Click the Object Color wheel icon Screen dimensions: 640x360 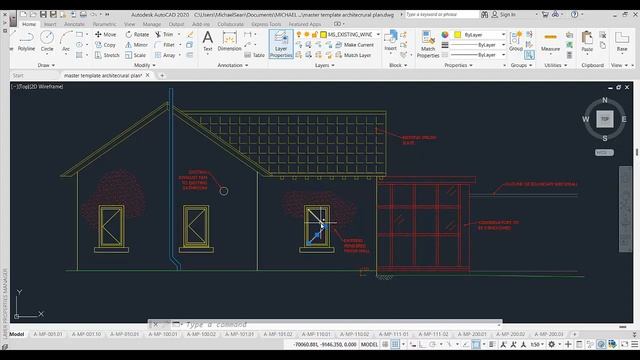(444, 35)
